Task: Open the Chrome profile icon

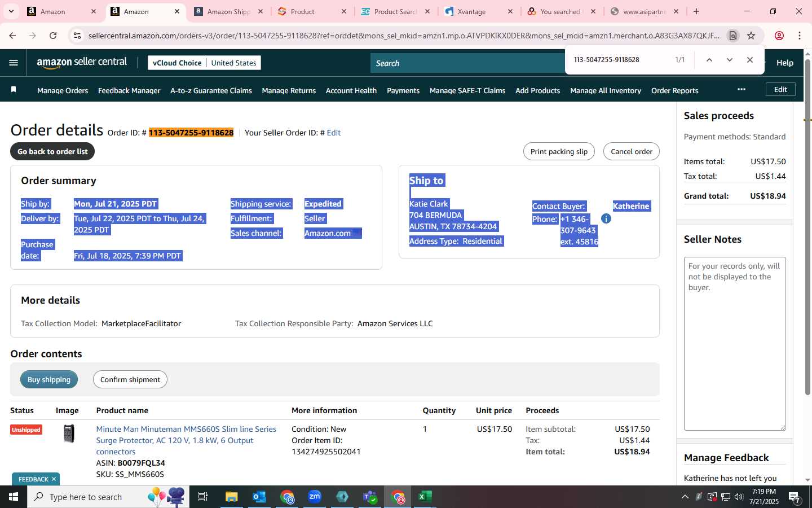Action: [x=779, y=36]
